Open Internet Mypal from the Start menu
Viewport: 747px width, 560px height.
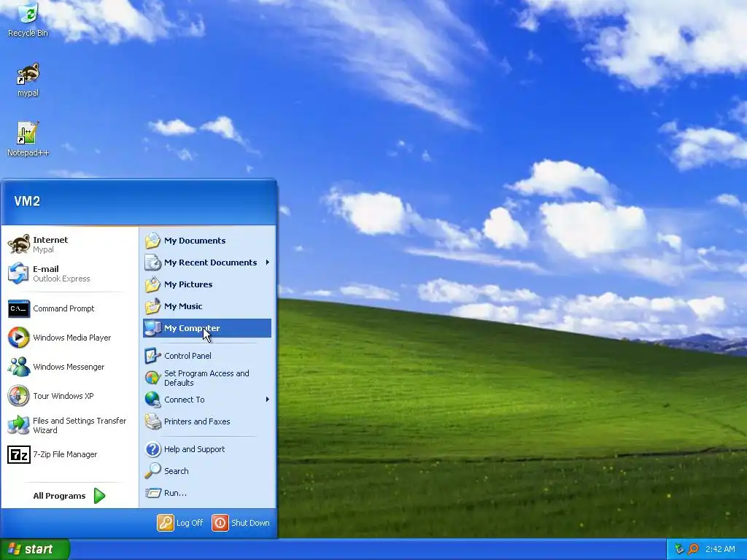tap(69, 244)
